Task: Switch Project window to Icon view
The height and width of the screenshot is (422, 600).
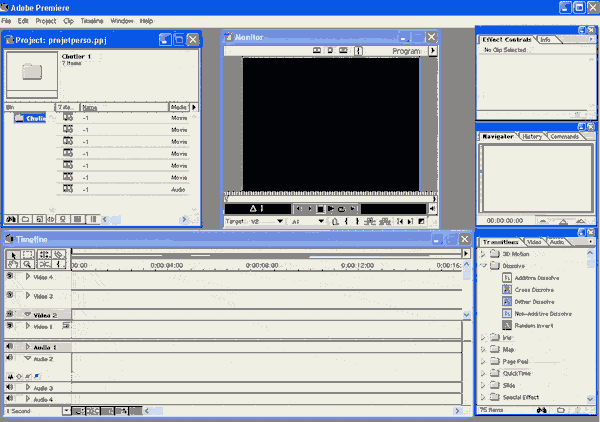Action: click(x=63, y=219)
